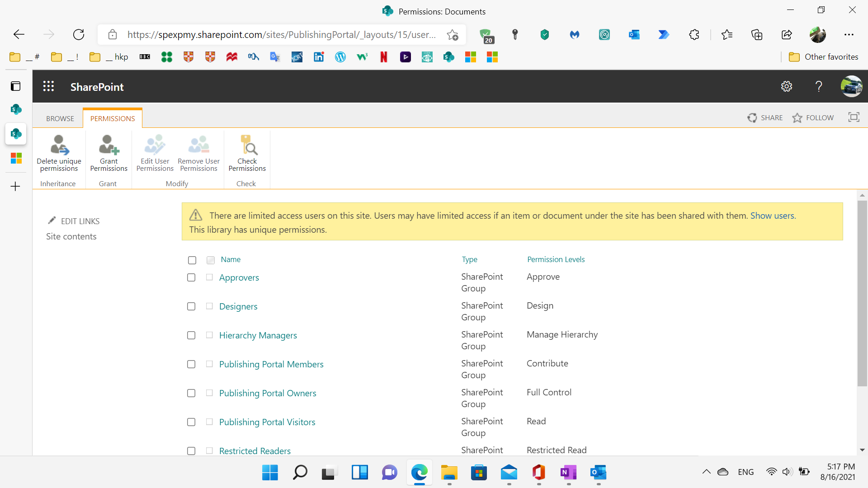
Task: Select the Designers group checkbox
Action: (191, 306)
